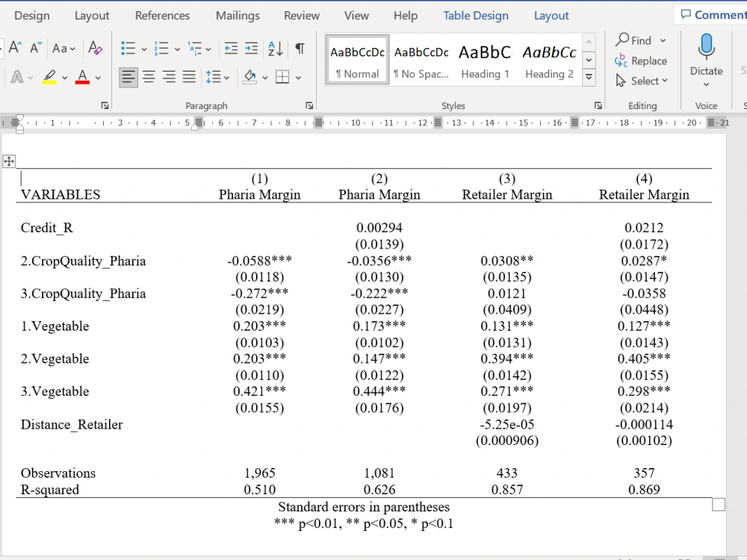Switch to References tab

(162, 16)
